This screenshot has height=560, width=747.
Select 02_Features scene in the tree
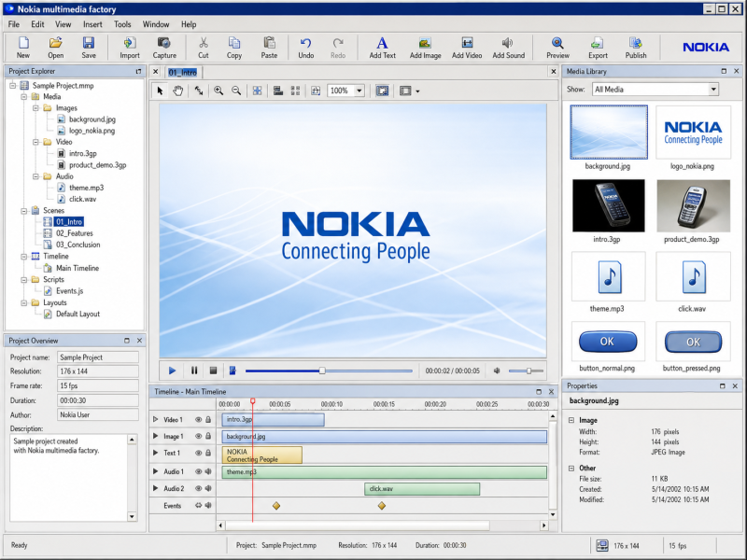pos(75,233)
